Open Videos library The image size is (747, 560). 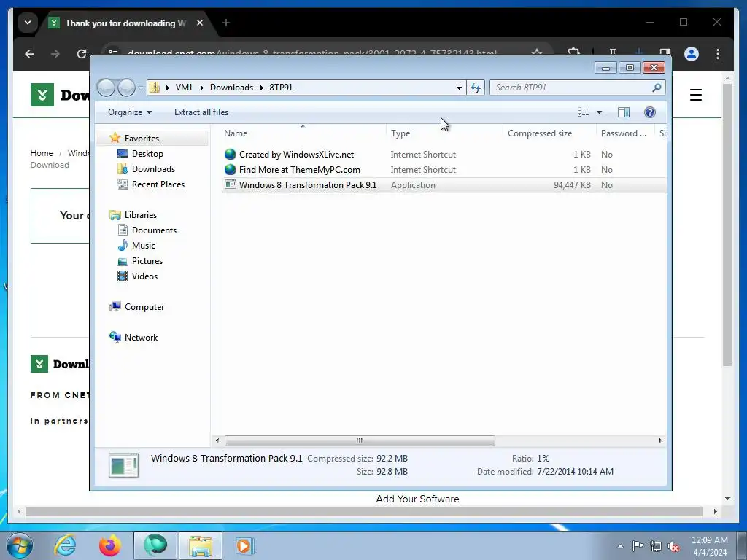[144, 276]
